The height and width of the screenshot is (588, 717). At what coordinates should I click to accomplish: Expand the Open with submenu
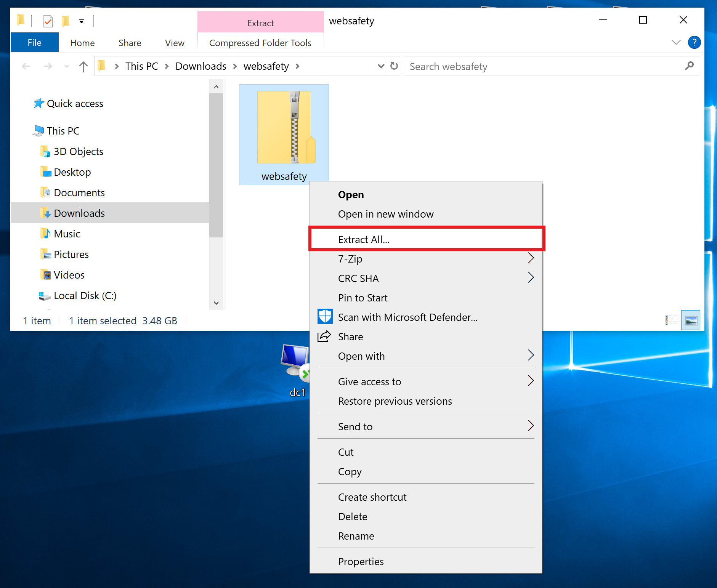(426, 356)
